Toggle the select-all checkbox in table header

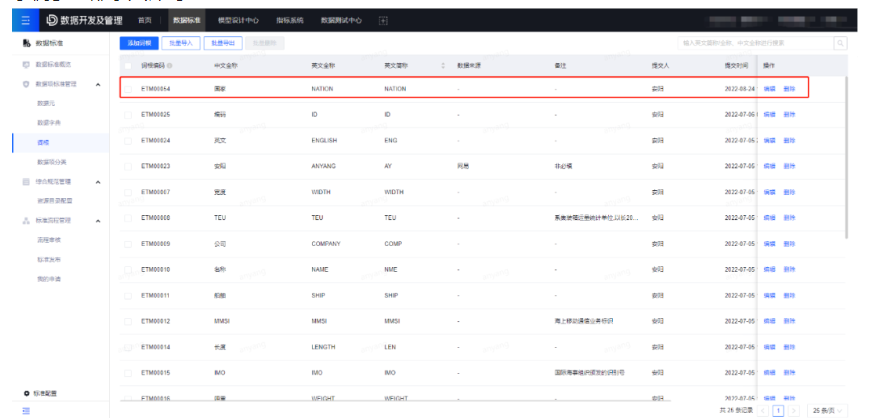point(128,66)
